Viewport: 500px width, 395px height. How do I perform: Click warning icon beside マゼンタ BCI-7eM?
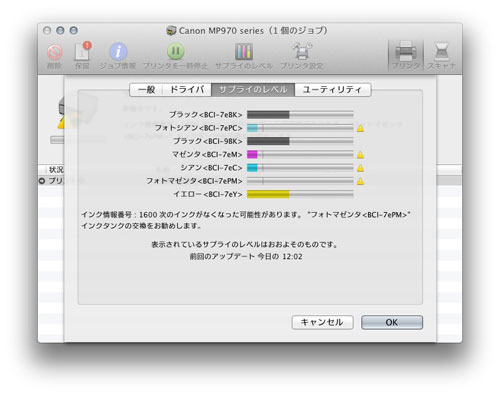pos(360,155)
